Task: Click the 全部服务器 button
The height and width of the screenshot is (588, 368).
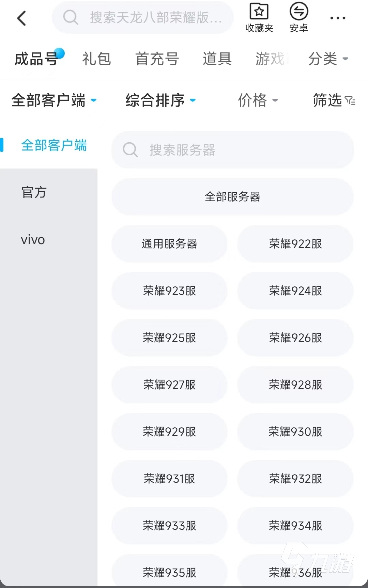Action: click(x=232, y=197)
